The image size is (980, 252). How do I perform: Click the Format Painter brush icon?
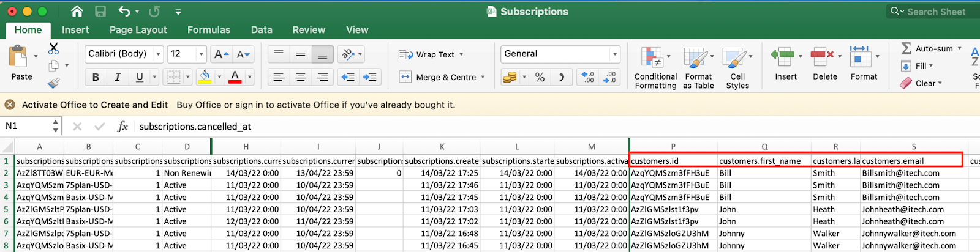(54, 82)
